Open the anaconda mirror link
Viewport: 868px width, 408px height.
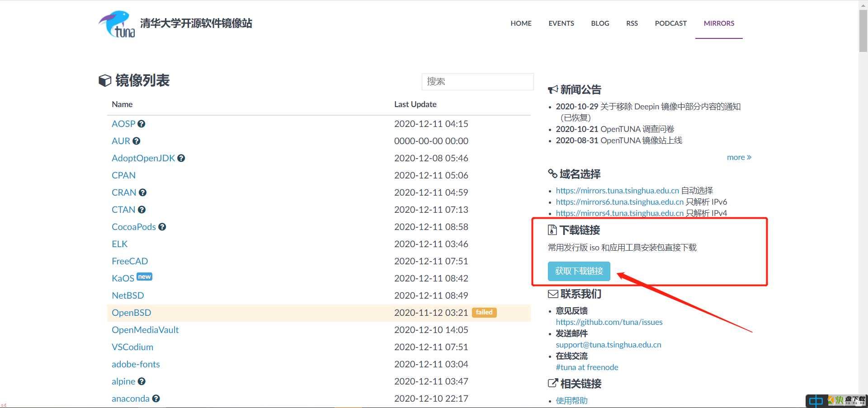pyautogui.click(x=131, y=399)
